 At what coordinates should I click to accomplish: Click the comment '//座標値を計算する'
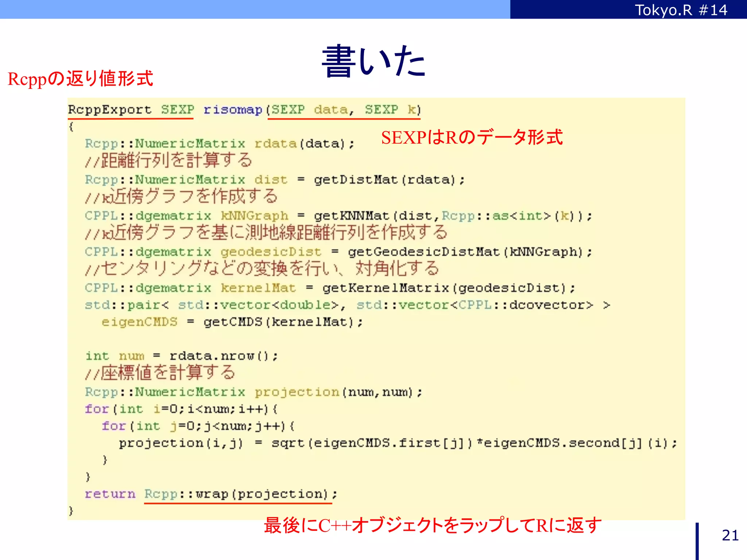[160, 373]
